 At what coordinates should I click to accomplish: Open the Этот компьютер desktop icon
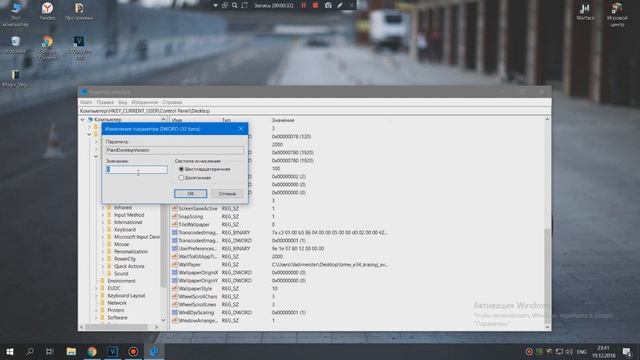click(x=16, y=13)
